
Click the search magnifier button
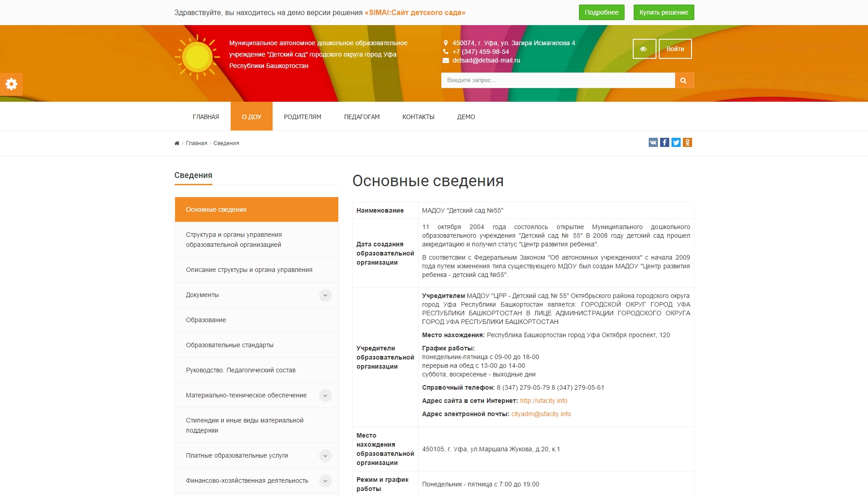pos(684,80)
